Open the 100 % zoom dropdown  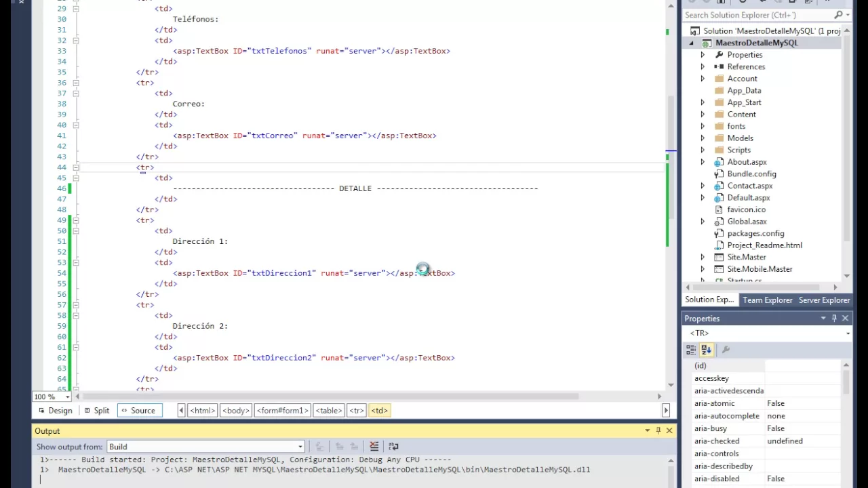point(67,396)
